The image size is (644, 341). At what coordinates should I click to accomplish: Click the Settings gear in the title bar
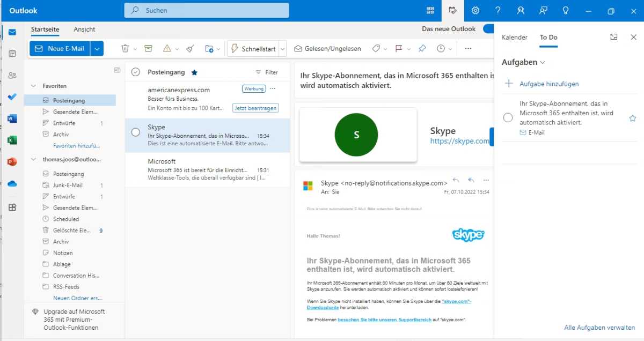pyautogui.click(x=475, y=10)
